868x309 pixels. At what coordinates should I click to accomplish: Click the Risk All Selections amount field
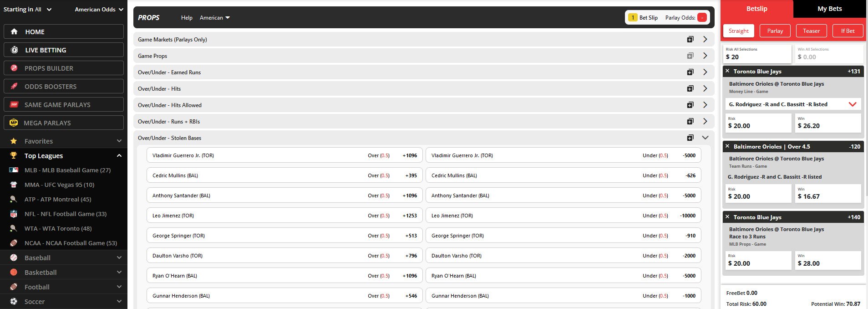coord(757,54)
